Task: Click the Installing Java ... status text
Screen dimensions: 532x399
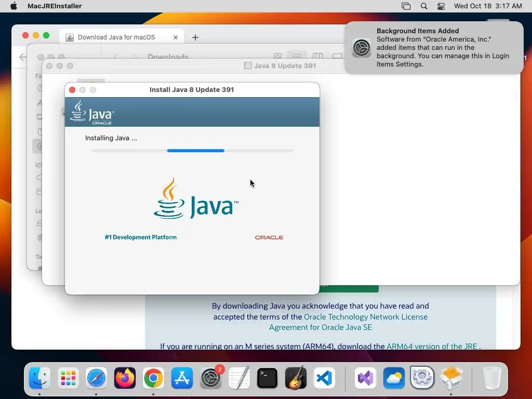Action: (x=111, y=138)
